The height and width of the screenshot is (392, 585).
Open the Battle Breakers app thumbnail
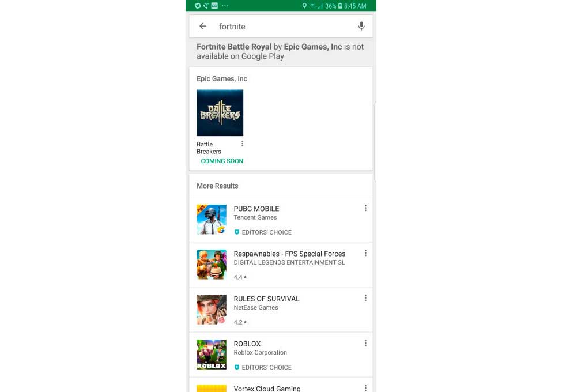[x=220, y=113]
